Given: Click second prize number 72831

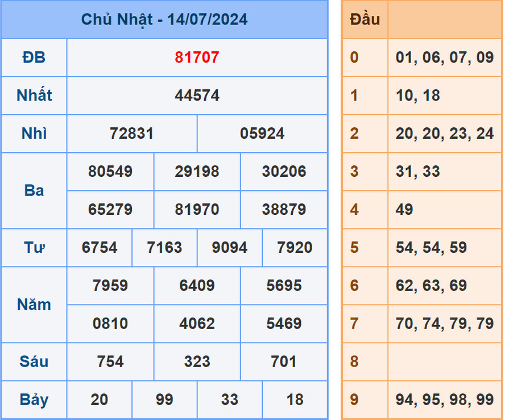Looking at the screenshot, I should click(x=133, y=134).
